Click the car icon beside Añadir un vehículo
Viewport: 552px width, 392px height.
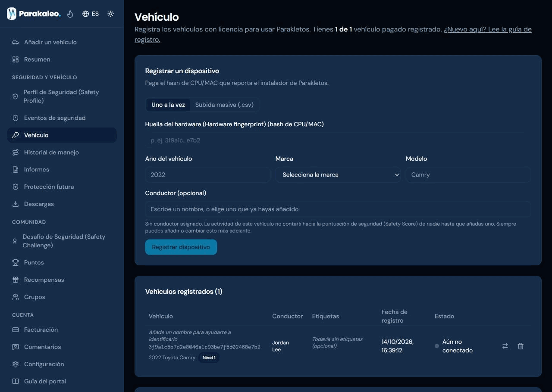pyautogui.click(x=16, y=42)
